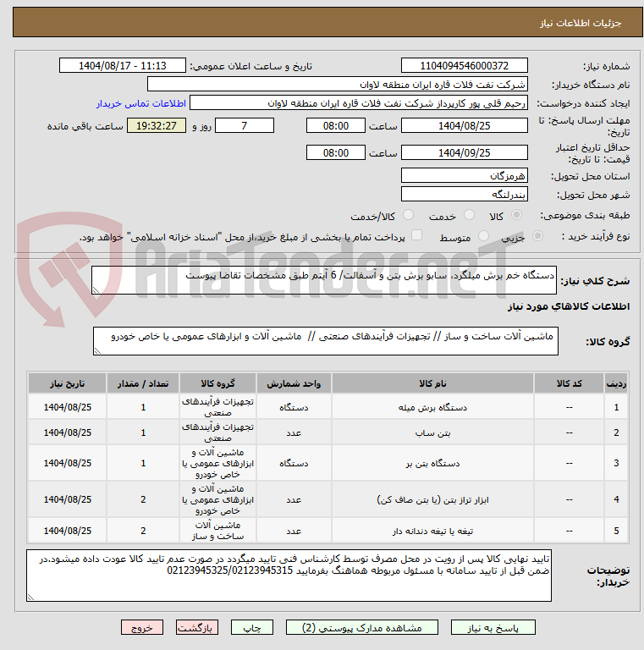644x650 pixels.
Task: Select the خدمت radio button
Action: tap(469, 215)
